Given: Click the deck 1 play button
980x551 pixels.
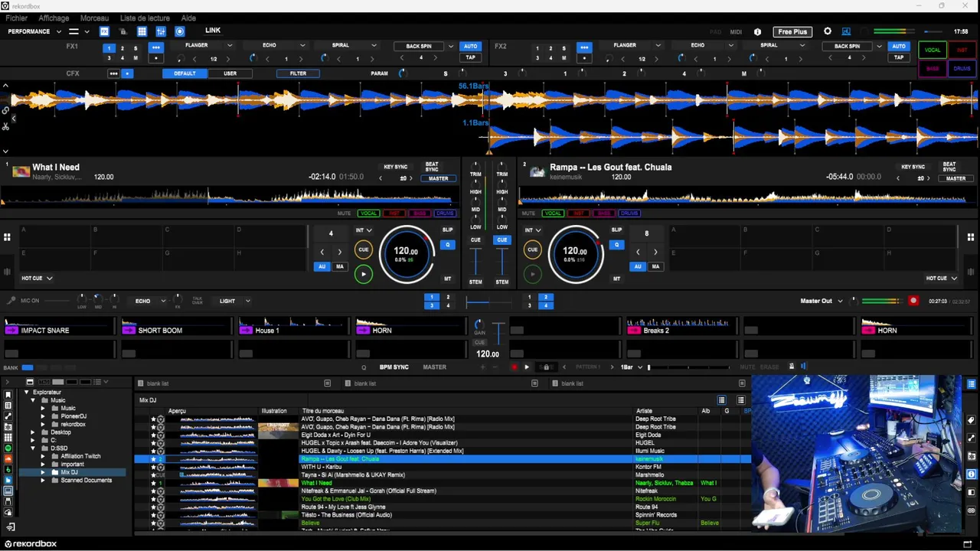Looking at the screenshot, I should click(x=364, y=273).
